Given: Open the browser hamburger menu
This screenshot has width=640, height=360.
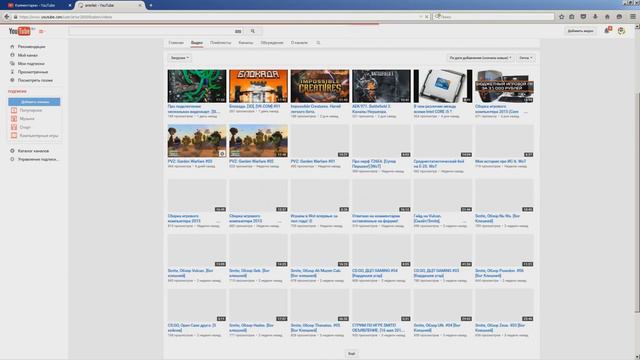Looking at the screenshot, I should pos(633,17).
